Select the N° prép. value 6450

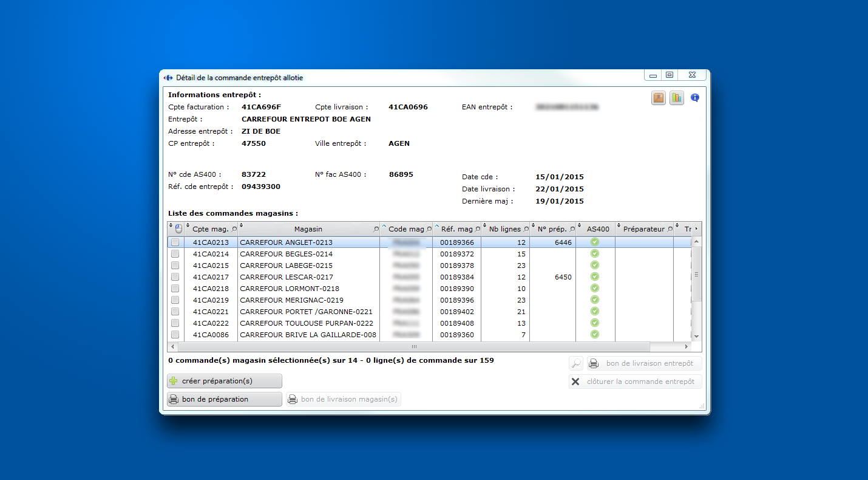click(x=563, y=277)
